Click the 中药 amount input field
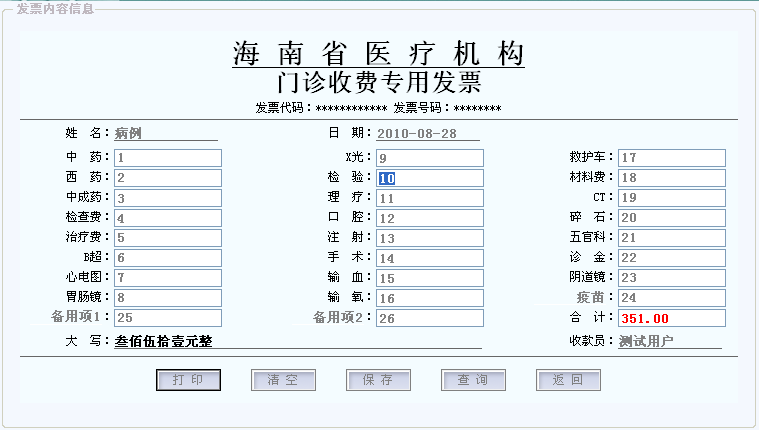Screen dimensions: 759x430 point(167,158)
